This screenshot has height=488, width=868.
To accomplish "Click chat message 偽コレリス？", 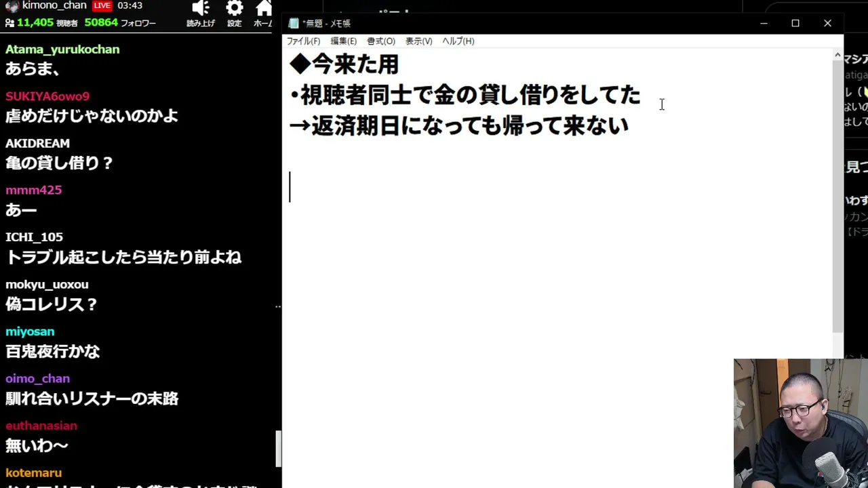I will pyautogui.click(x=52, y=304).
